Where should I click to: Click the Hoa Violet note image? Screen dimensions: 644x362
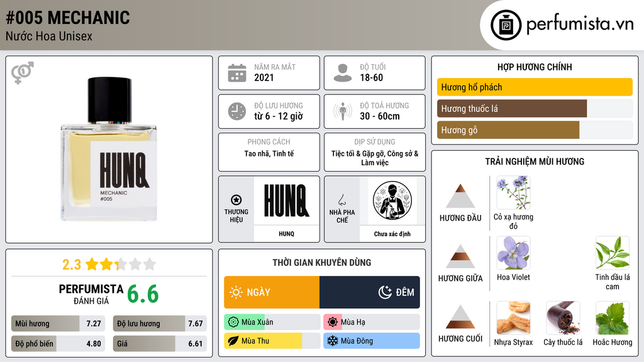click(513, 253)
